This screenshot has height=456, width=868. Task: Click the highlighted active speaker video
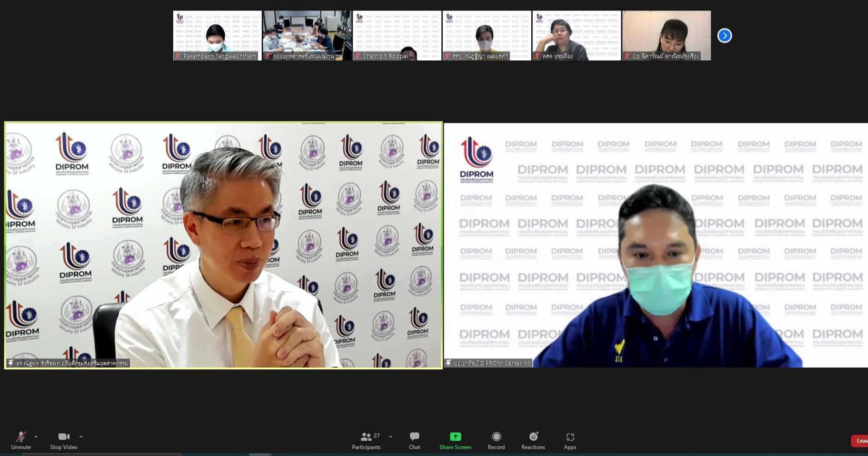point(223,245)
